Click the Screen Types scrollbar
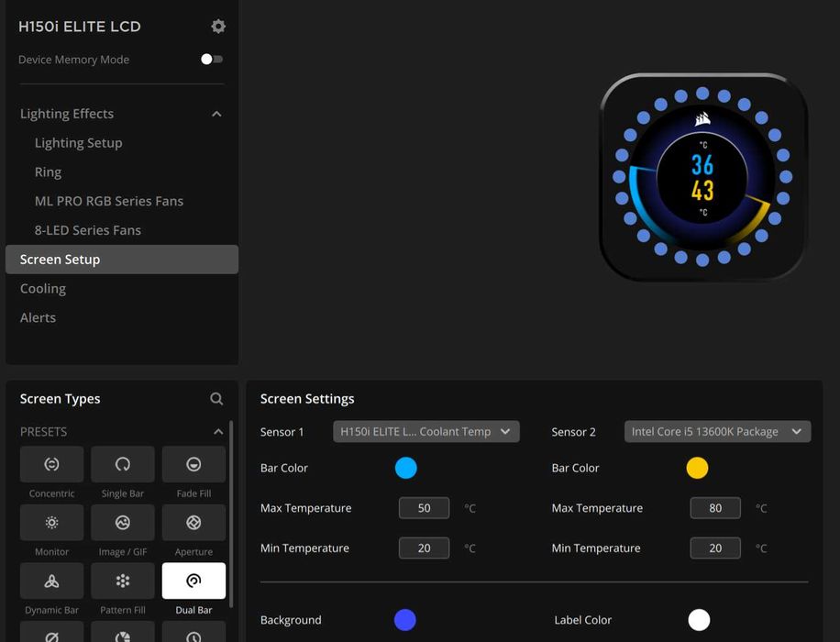The width and height of the screenshot is (840, 642). coord(231,515)
